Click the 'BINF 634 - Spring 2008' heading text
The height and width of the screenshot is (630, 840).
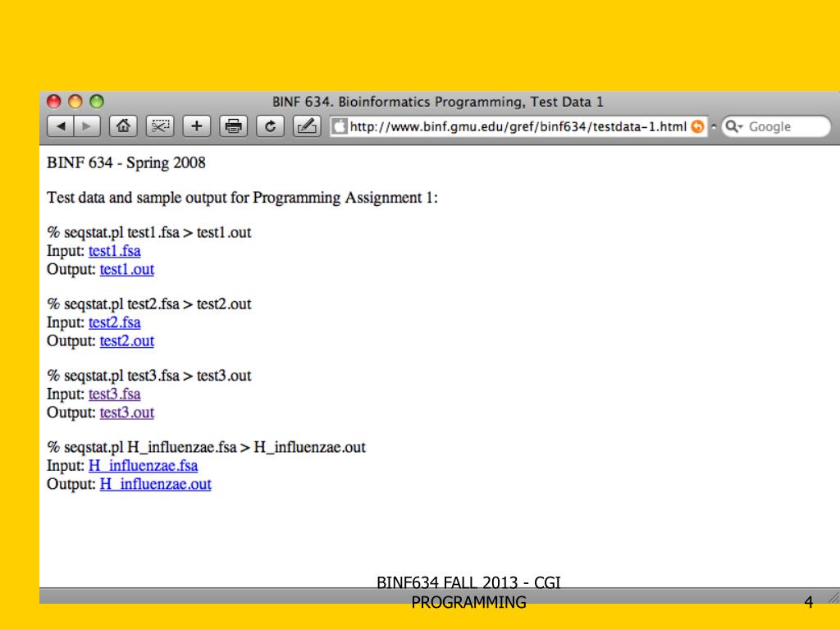click(126, 163)
